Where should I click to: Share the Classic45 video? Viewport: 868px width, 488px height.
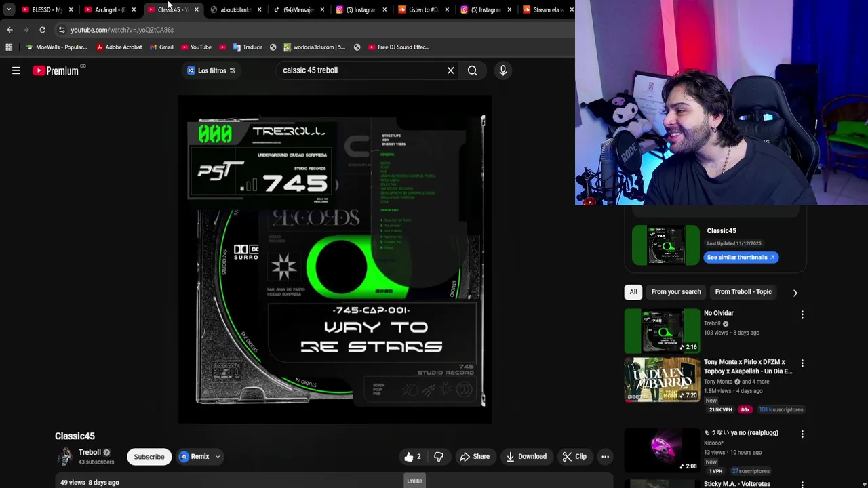(475, 457)
